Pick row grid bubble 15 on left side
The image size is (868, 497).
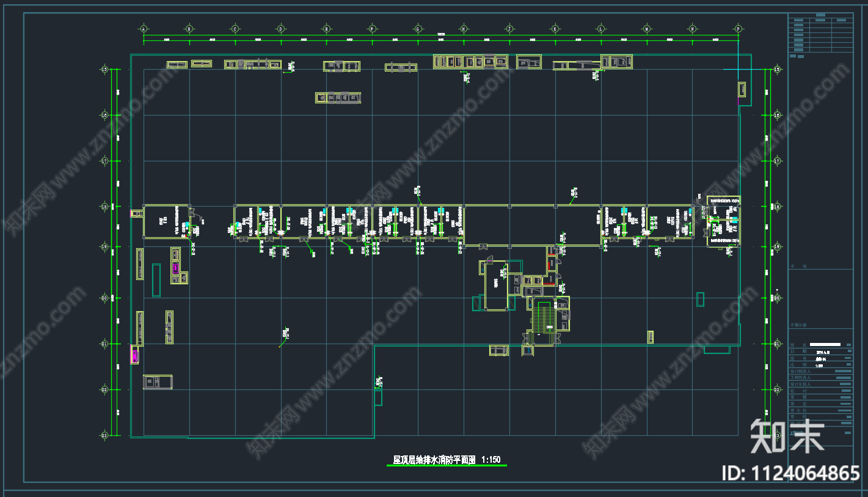(x=104, y=70)
